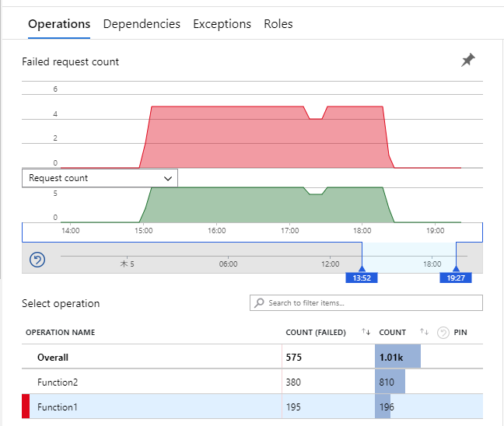Image resolution: width=504 pixels, height=426 pixels.
Task: Click the 12:00 mark on overview timeline
Action: tap(330, 264)
